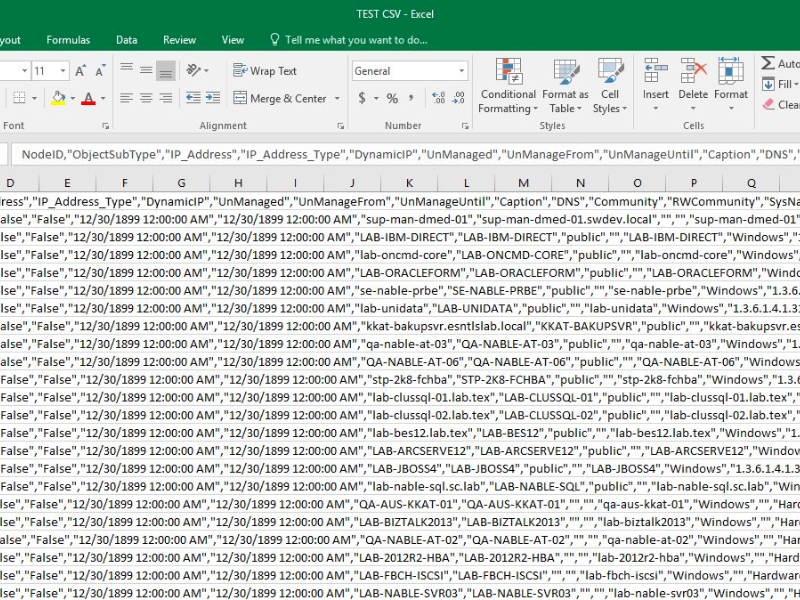Click the row containing LAB-FBCH-ISCSI
The height and width of the screenshot is (600, 800).
pyautogui.click(x=400, y=576)
